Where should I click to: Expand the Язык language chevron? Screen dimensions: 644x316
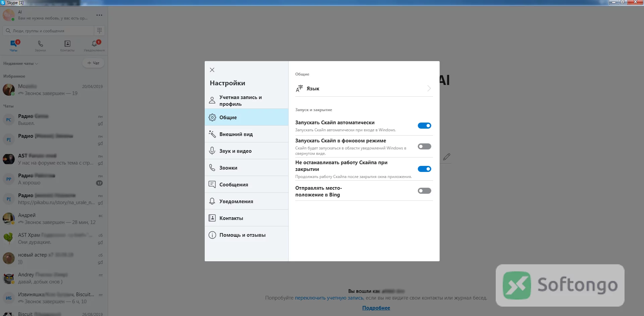click(x=429, y=88)
